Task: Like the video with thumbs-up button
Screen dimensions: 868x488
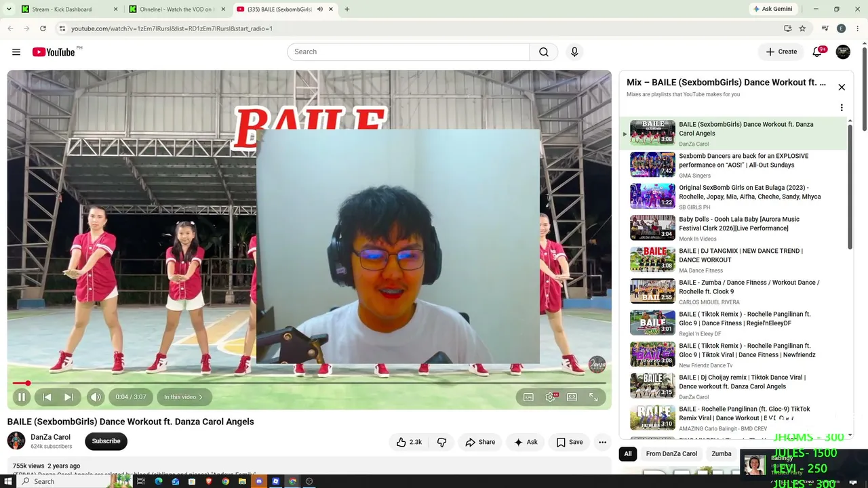Action: [x=410, y=442]
